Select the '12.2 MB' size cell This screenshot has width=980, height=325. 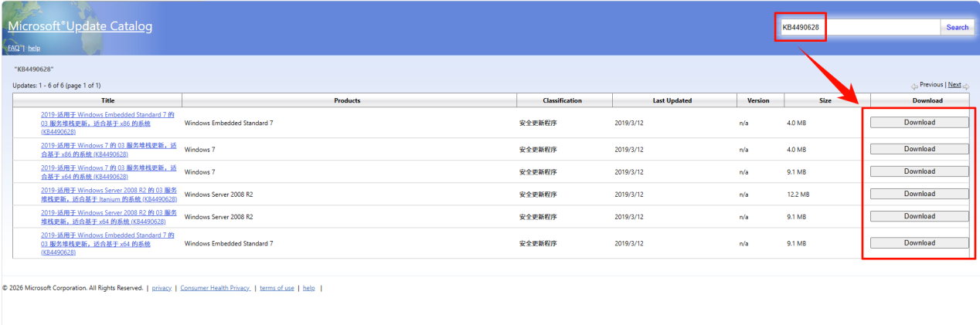click(798, 195)
